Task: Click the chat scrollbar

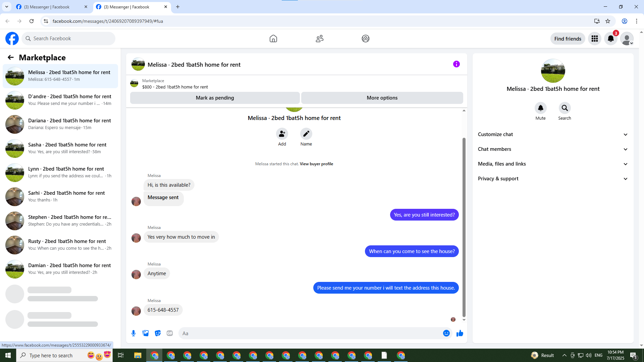Action: 464,227
